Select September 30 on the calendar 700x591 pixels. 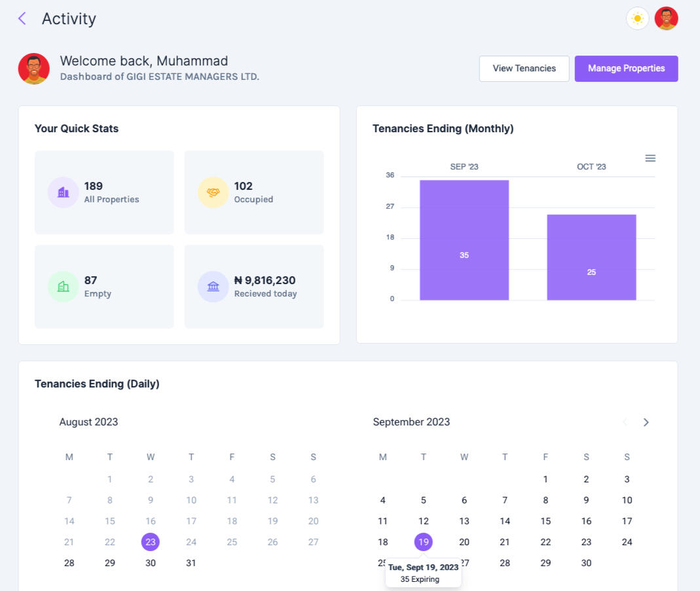click(x=586, y=563)
